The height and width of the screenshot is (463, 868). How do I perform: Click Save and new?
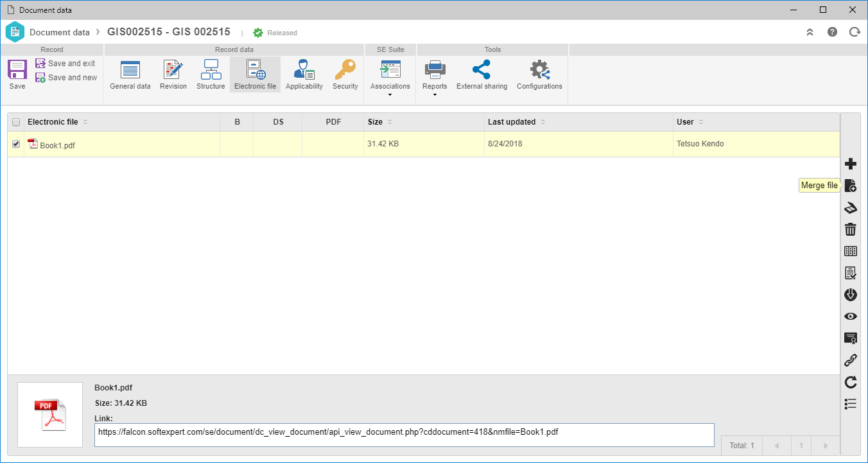[66, 78]
